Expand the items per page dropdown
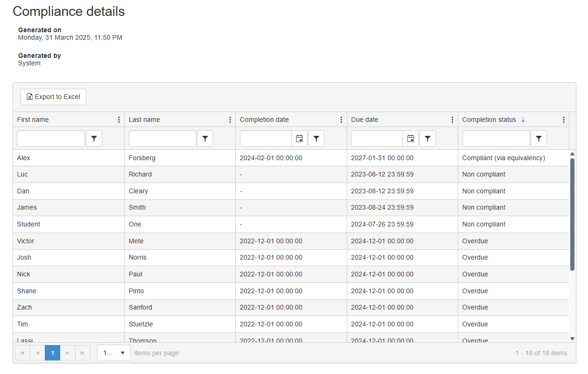Screen dimensions: 588x374 coord(114,353)
